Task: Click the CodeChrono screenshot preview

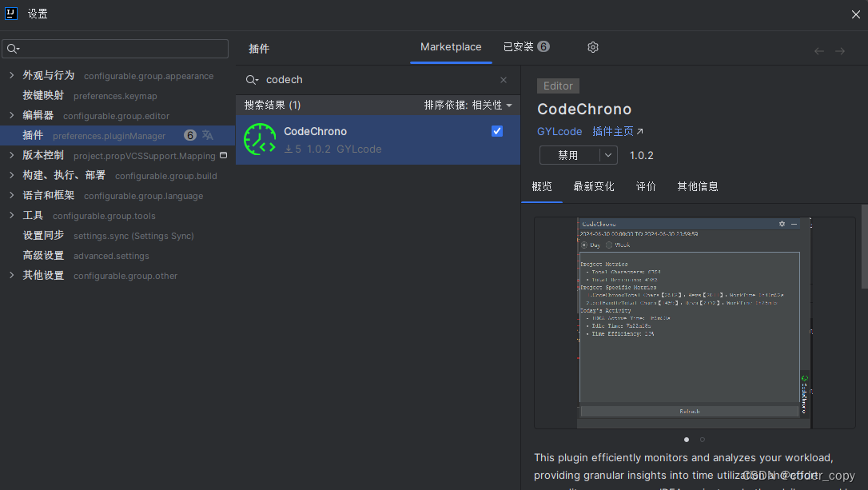Action: [x=695, y=323]
